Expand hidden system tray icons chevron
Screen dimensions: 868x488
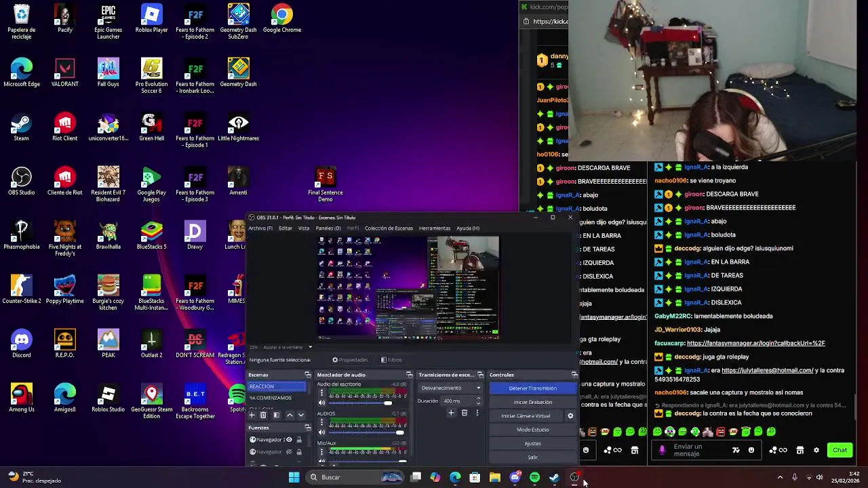click(x=780, y=477)
